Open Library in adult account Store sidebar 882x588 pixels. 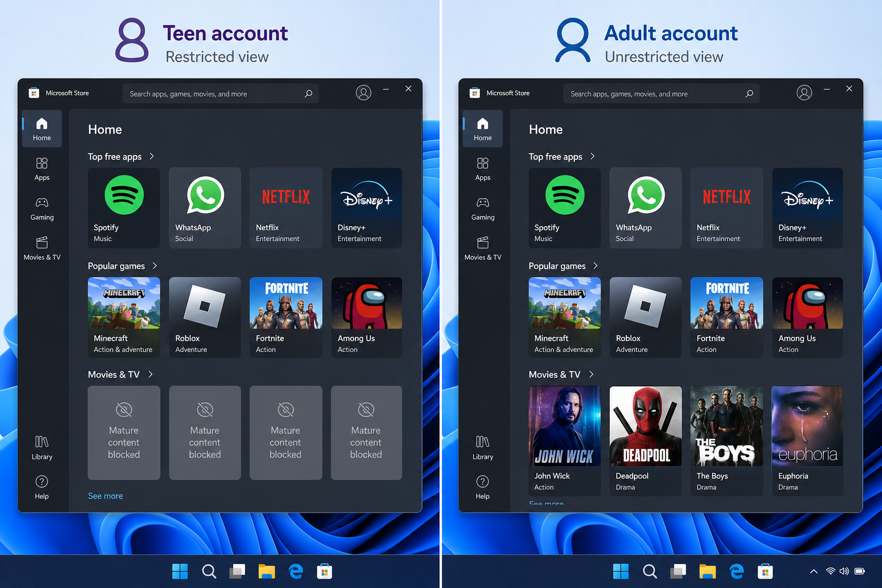(483, 448)
